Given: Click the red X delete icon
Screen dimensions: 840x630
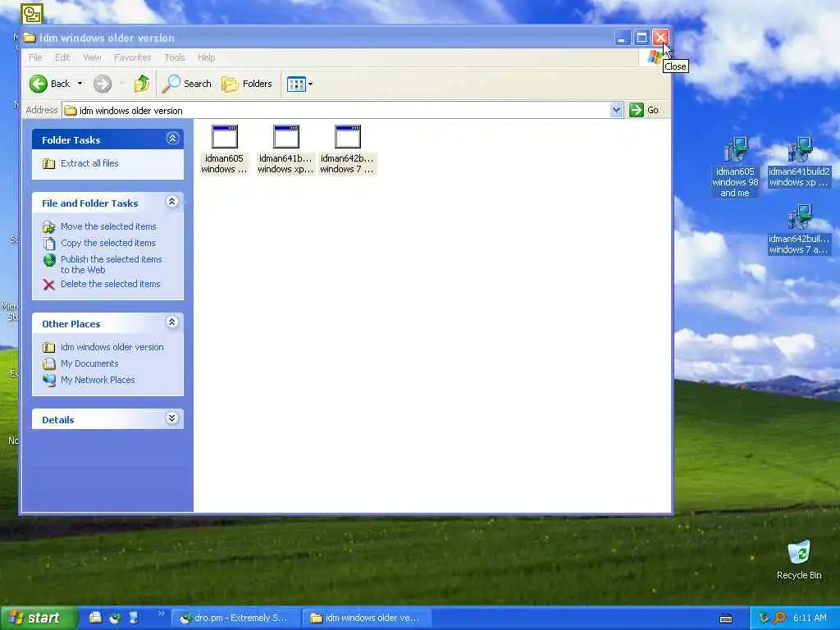Looking at the screenshot, I should pos(48,285).
